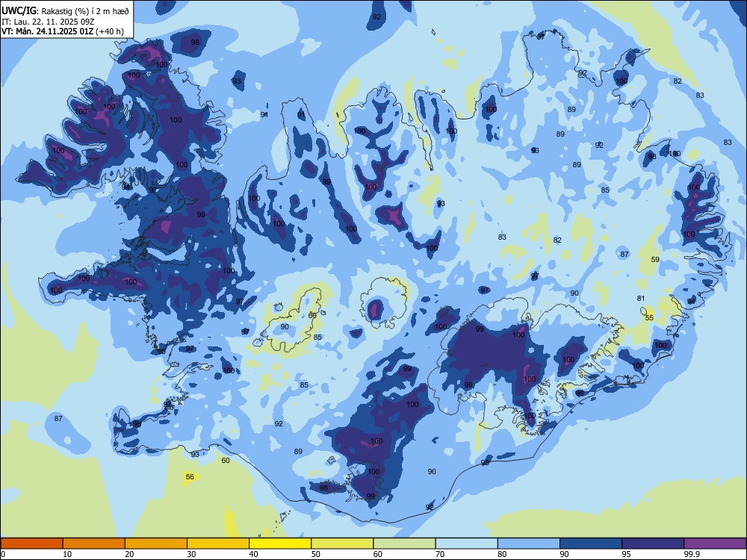
Task: Click the "20" legend scale label
Action: point(129,554)
